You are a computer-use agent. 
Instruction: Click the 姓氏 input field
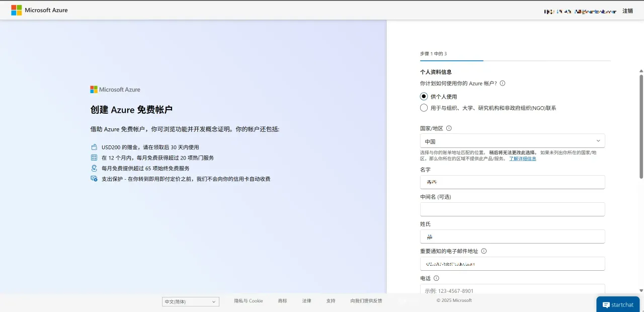coord(512,237)
